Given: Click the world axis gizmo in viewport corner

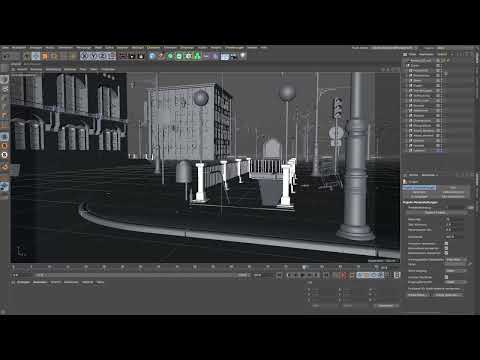Looking at the screenshot, I should 21,251.
